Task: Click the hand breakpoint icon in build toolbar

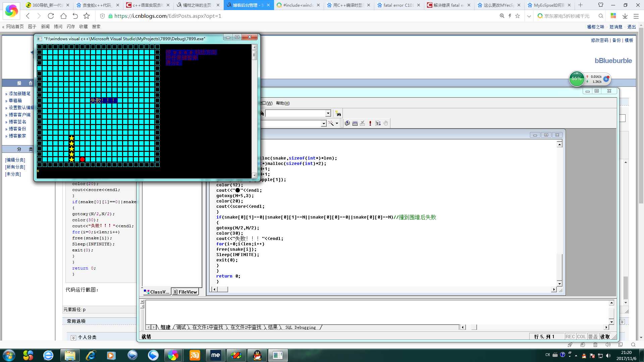Action: [x=386, y=123]
